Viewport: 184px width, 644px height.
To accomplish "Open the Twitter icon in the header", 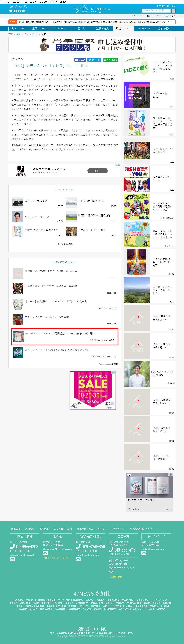I will [11, 11].
